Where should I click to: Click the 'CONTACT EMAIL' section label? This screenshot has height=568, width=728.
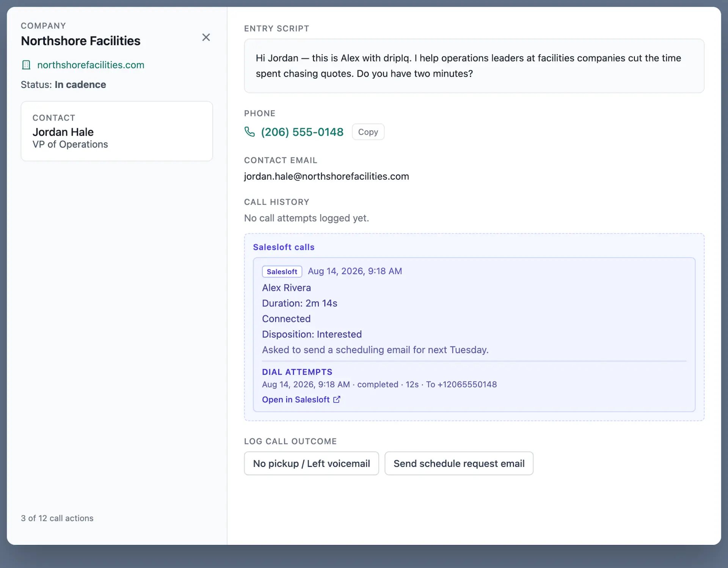click(x=281, y=160)
